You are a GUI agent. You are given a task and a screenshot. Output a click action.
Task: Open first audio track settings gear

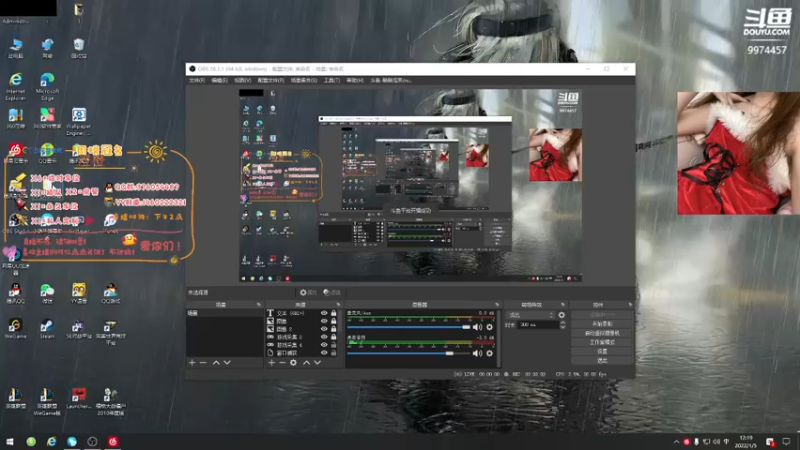(489, 327)
